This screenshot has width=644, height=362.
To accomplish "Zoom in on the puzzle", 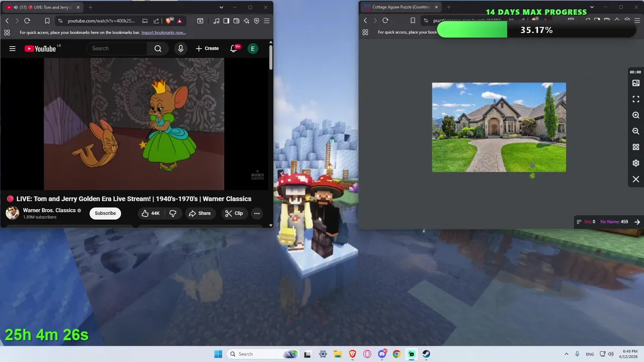I will 636,115.
